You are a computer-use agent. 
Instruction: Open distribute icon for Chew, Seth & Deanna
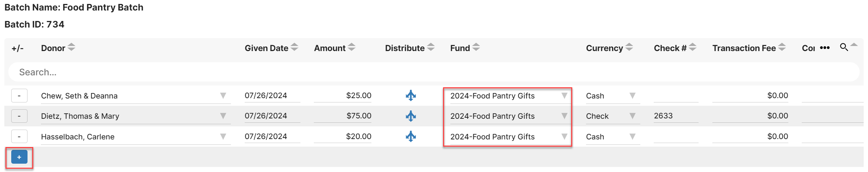pyautogui.click(x=410, y=96)
